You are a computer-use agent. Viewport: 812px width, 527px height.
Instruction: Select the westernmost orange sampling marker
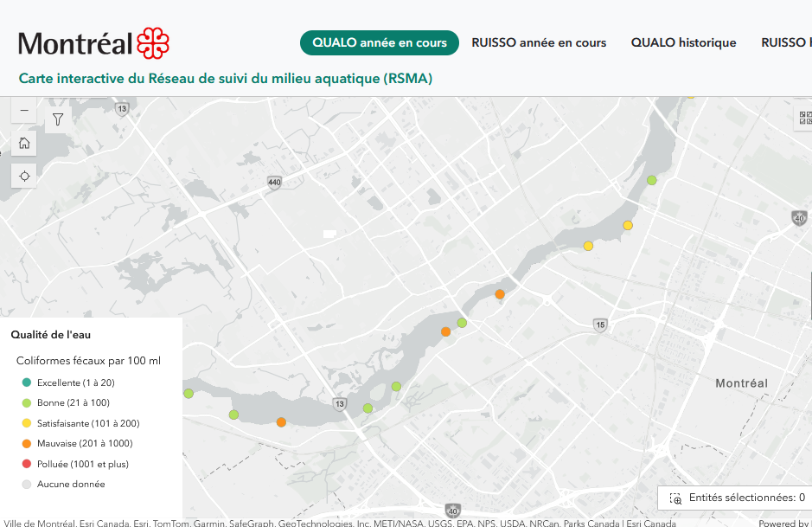pos(281,422)
